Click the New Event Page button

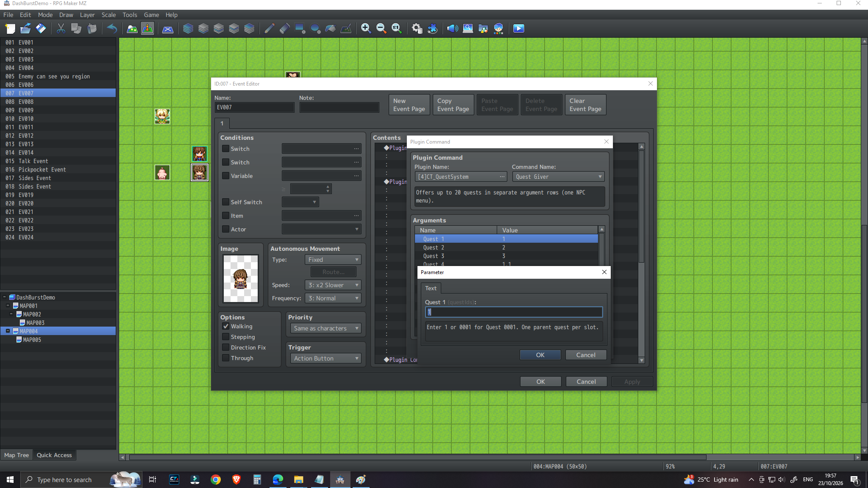(409, 105)
